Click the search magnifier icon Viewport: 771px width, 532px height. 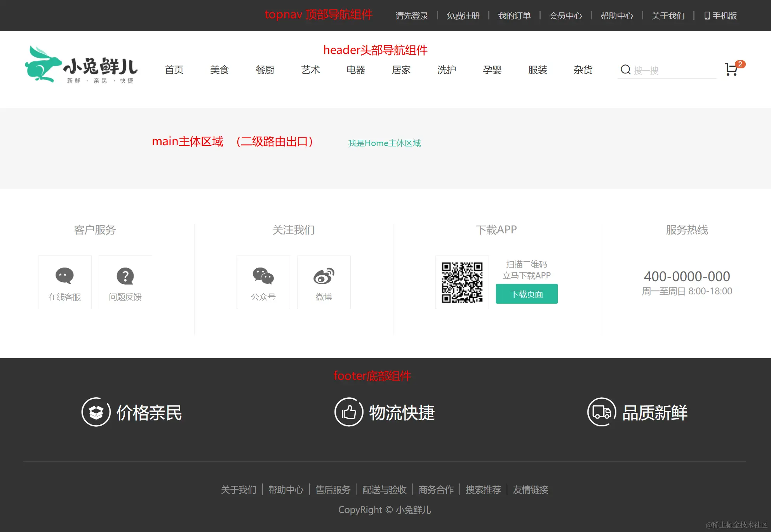pyautogui.click(x=625, y=70)
